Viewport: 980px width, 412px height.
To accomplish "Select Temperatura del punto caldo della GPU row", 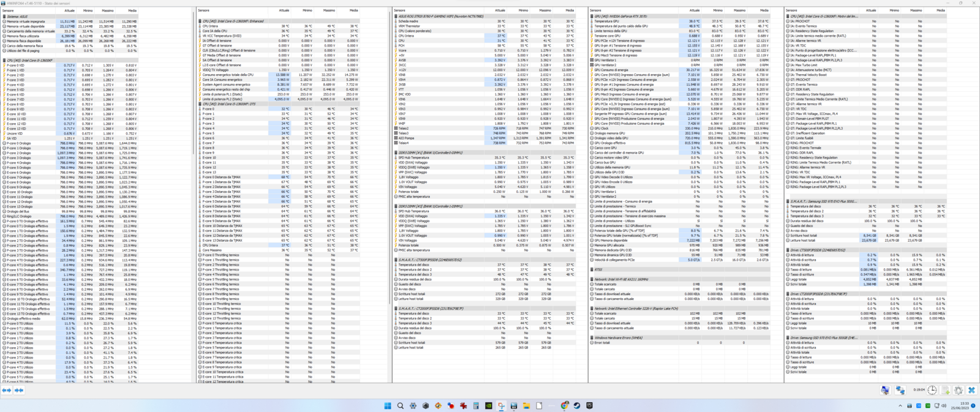I will (680, 26).
